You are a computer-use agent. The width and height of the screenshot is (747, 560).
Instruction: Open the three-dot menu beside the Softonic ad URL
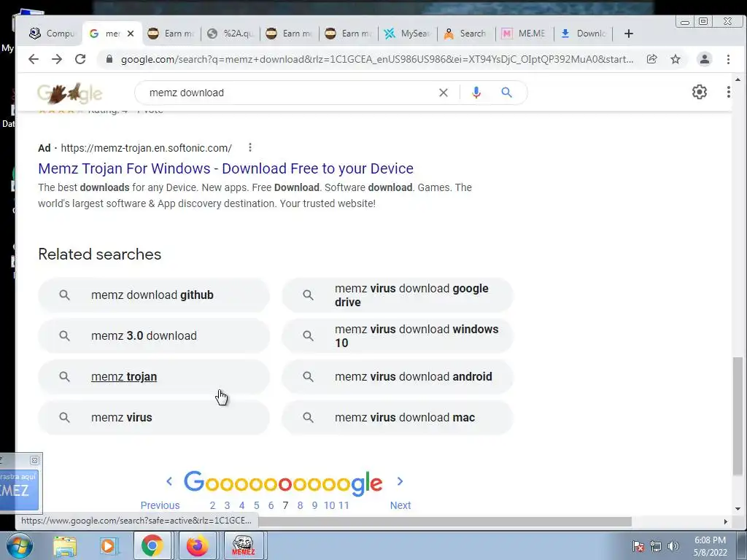[x=250, y=147]
